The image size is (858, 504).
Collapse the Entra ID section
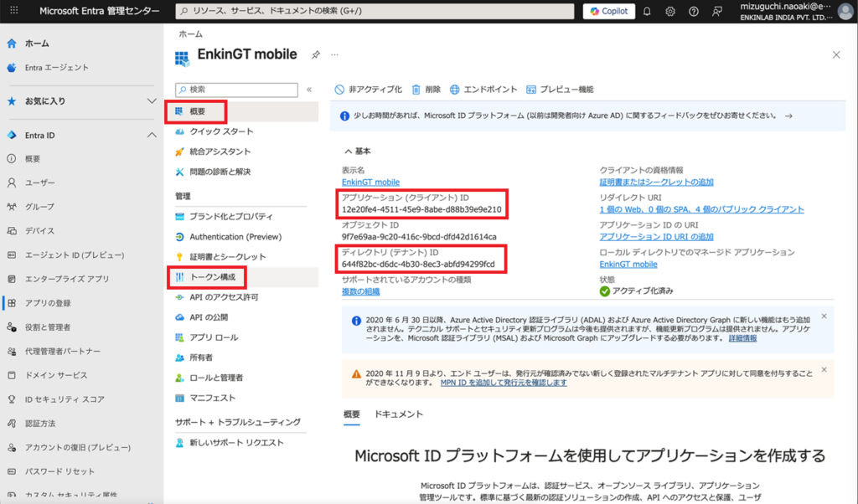coord(152,135)
